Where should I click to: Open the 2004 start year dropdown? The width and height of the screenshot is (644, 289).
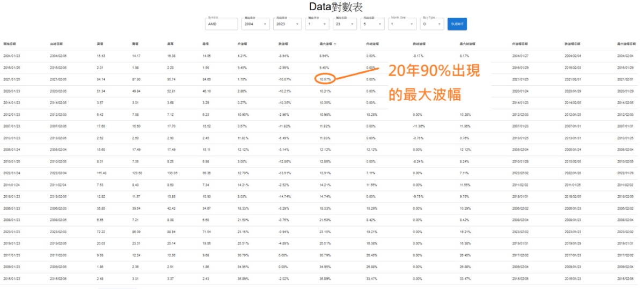coord(256,24)
